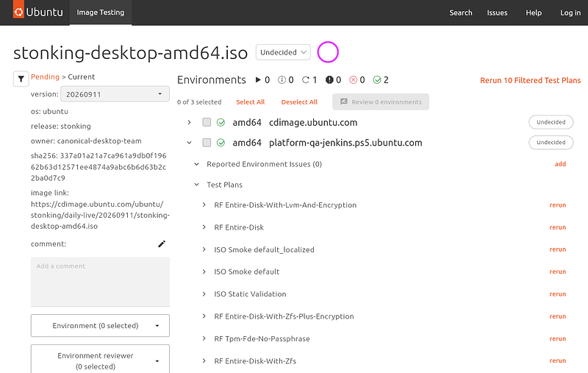Open the Undecided artefact status dropdown

pyautogui.click(x=283, y=52)
